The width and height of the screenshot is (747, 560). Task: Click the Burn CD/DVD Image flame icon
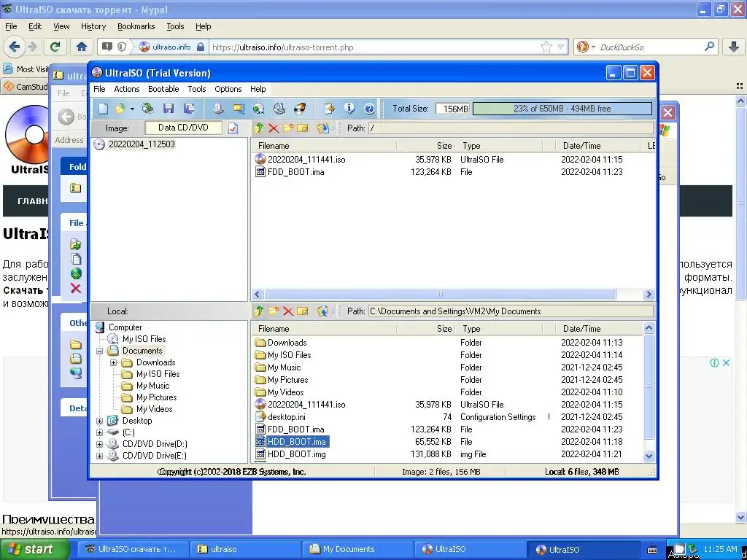[x=300, y=109]
